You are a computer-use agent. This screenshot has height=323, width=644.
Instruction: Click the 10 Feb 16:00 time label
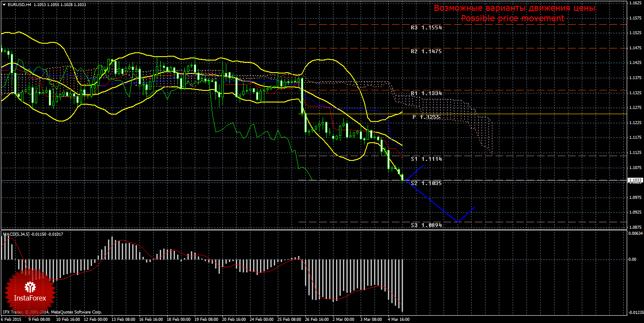(68, 320)
